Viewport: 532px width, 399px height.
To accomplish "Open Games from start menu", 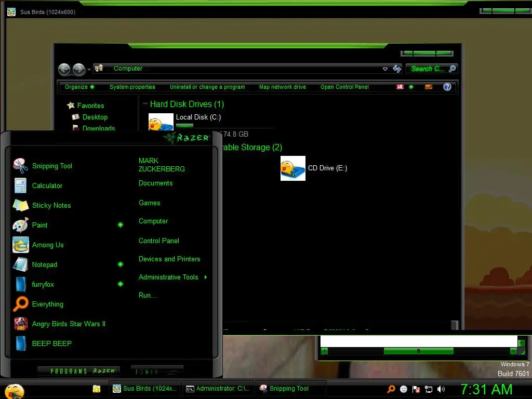I will tap(149, 203).
